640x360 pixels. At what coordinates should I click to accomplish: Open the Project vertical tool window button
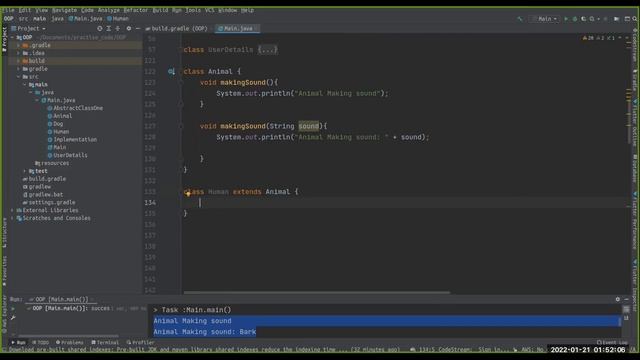(4, 39)
